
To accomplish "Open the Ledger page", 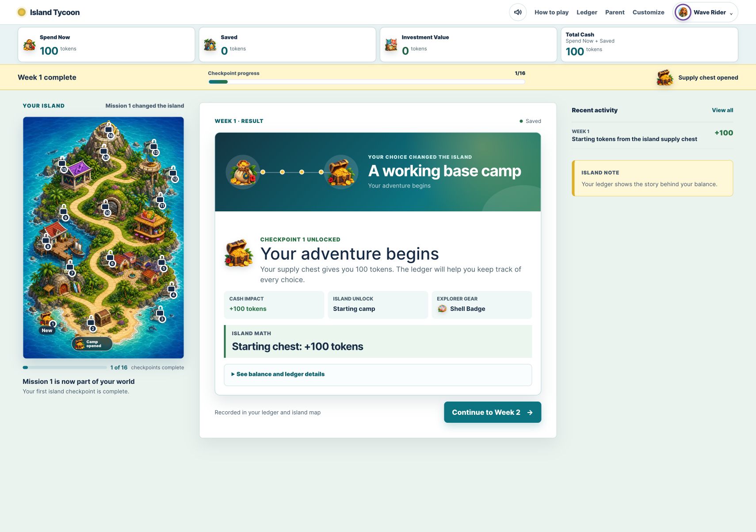I will coord(587,12).
